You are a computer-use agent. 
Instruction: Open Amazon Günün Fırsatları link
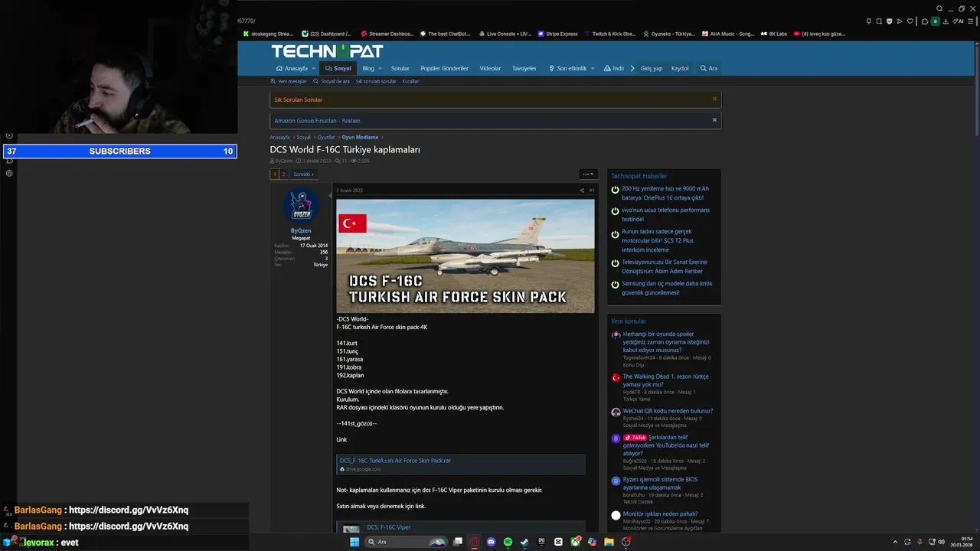pyautogui.click(x=317, y=120)
